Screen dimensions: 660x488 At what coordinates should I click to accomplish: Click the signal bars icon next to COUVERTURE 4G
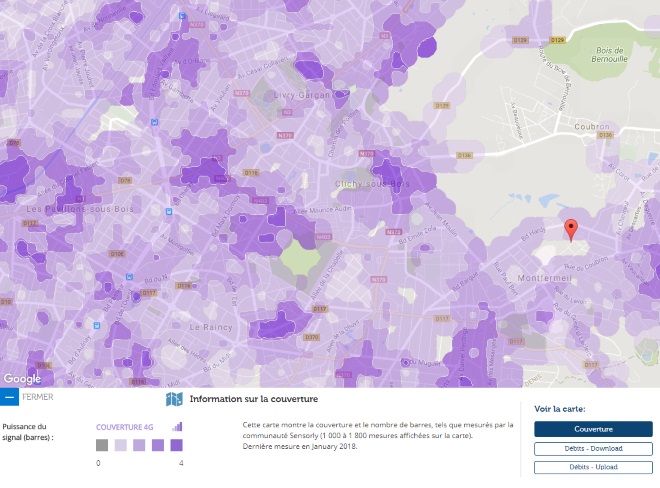(x=177, y=427)
